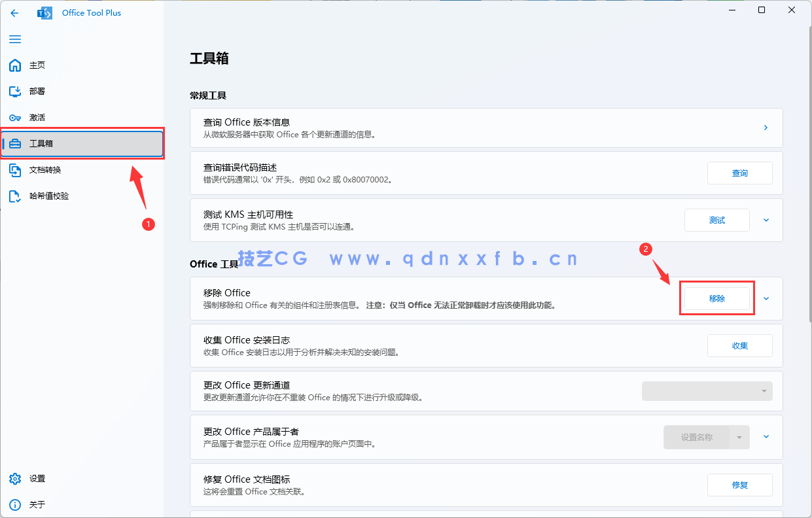Collapse the sidebar with the hamburger icon
Image resolution: width=812 pixels, height=518 pixels.
click(14, 39)
